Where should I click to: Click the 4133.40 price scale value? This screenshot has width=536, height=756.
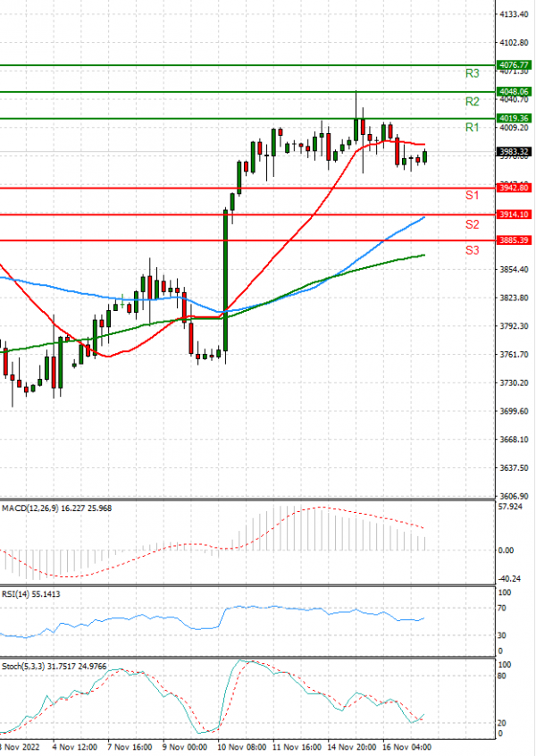[x=514, y=14]
